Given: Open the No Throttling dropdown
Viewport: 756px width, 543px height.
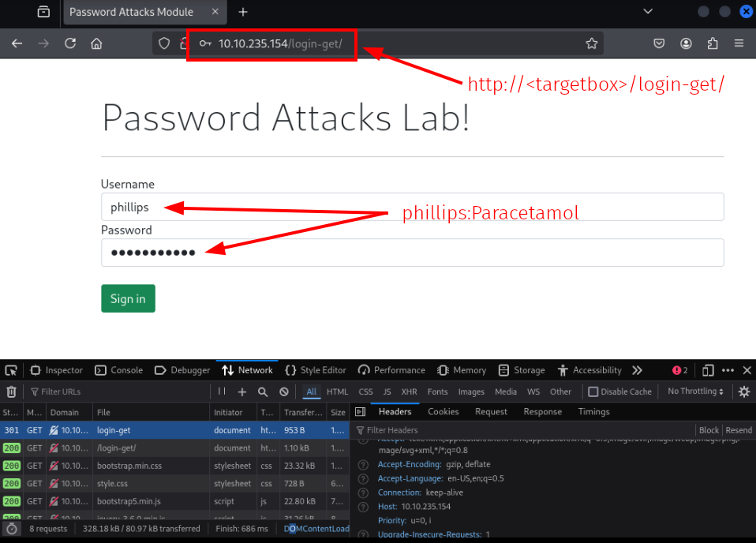Looking at the screenshot, I should tap(695, 391).
